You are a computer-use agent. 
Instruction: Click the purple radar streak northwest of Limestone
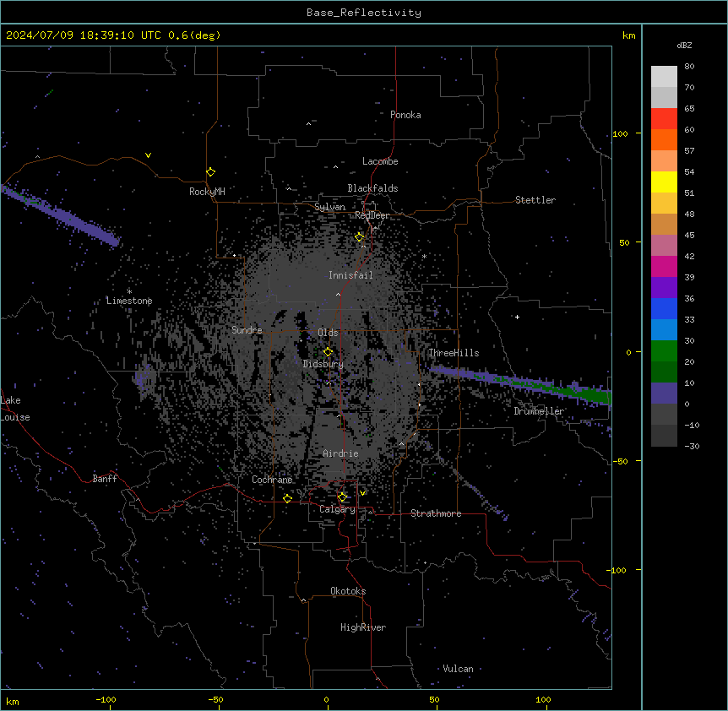(60, 215)
